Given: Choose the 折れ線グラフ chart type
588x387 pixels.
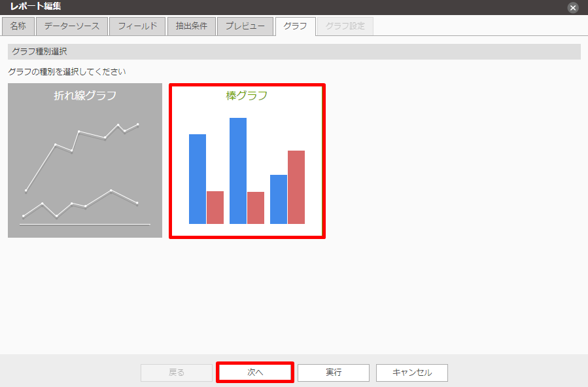Looking at the screenshot, I should click(85, 160).
